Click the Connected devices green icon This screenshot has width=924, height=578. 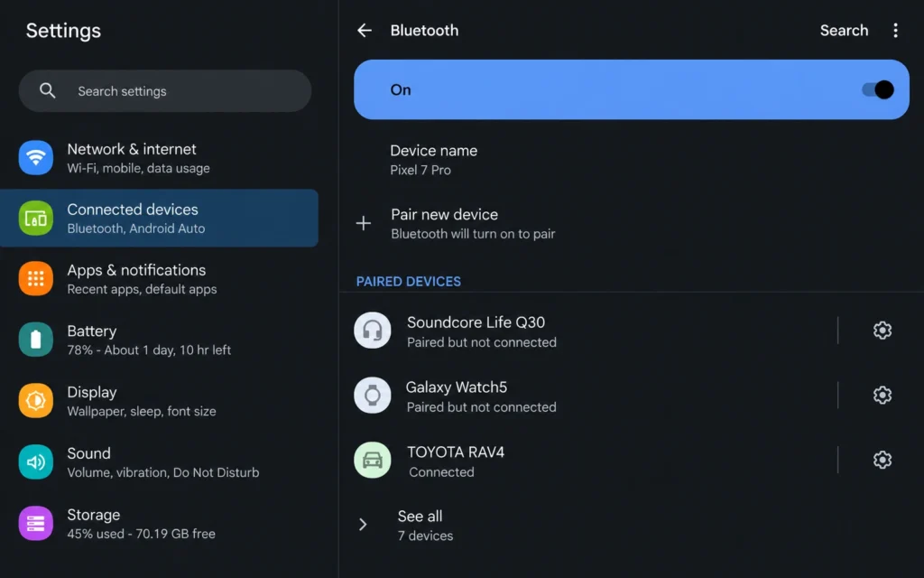coord(36,219)
